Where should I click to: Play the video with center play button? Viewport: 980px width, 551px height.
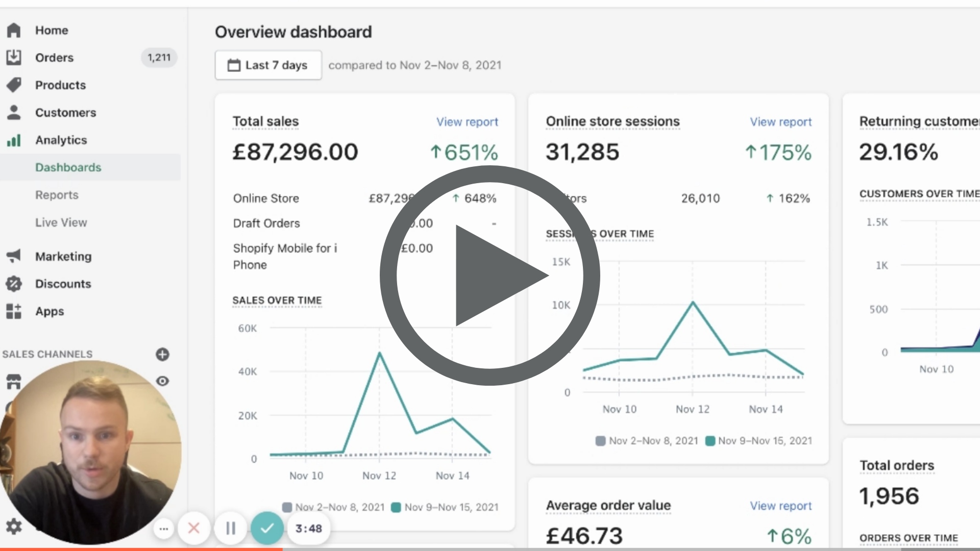click(489, 275)
